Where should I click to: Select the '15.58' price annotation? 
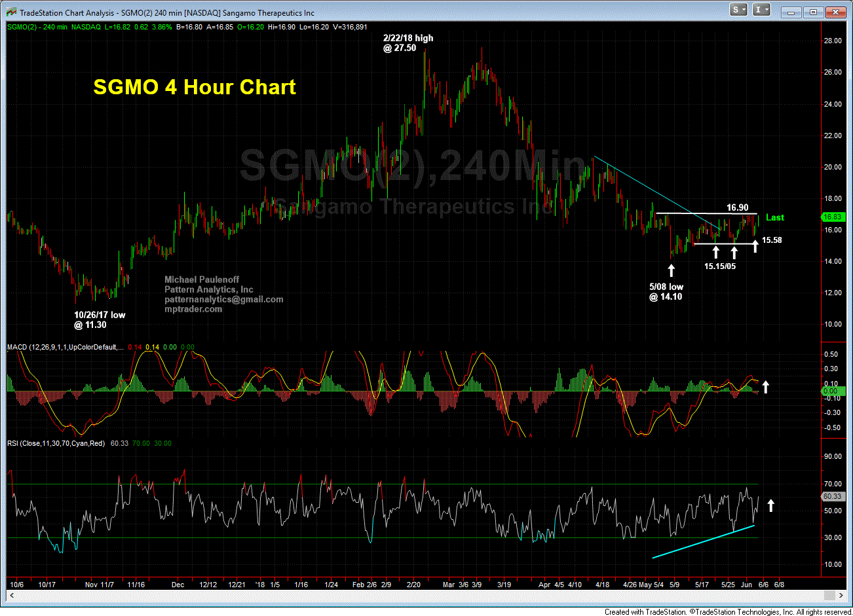point(772,240)
